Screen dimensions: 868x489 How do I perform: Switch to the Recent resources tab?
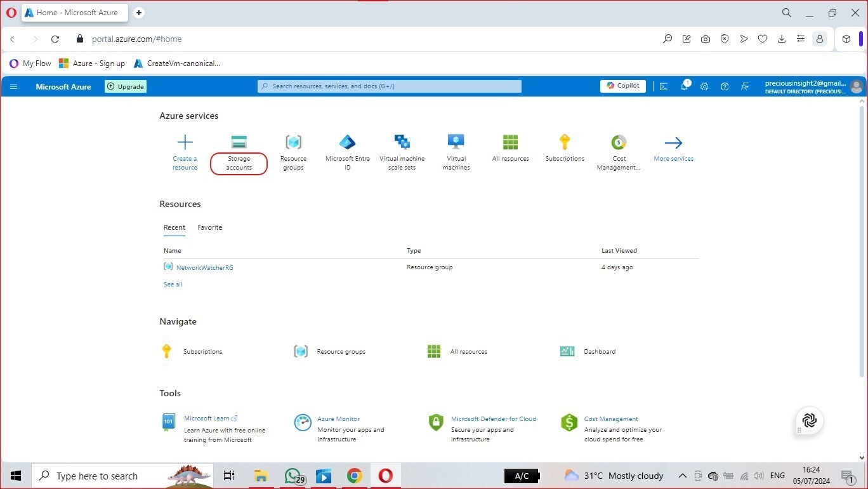click(x=174, y=227)
